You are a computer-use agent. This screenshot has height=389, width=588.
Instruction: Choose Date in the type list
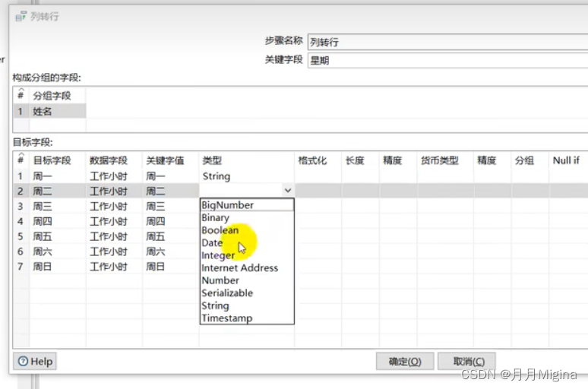click(x=247, y=242)
